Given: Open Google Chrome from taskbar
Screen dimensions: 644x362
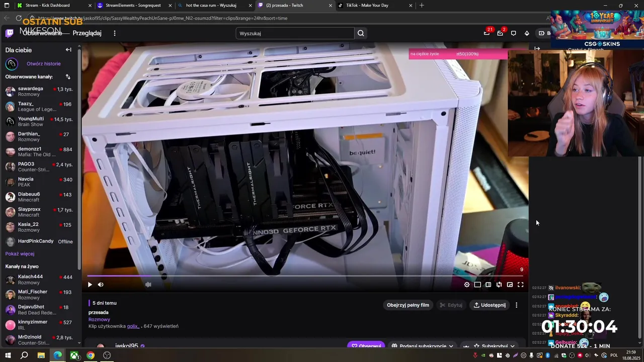Looking at the screenshot, I should coord(91,355).
